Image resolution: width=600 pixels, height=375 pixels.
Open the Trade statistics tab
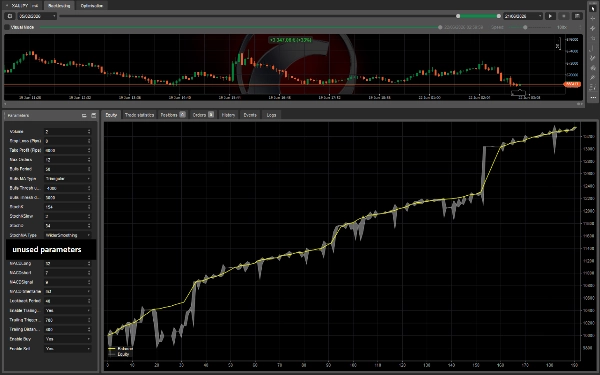tap(139, 115)
